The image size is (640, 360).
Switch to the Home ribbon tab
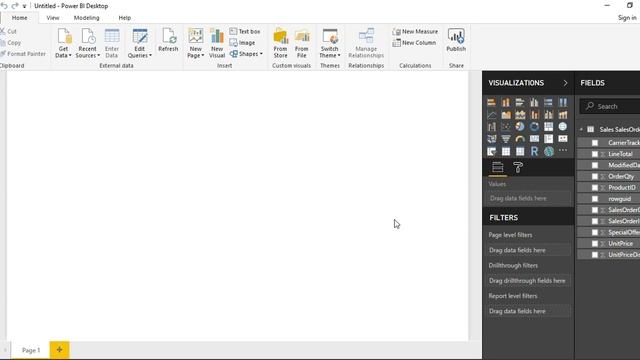pyautogui.click(x=20, y=18)
